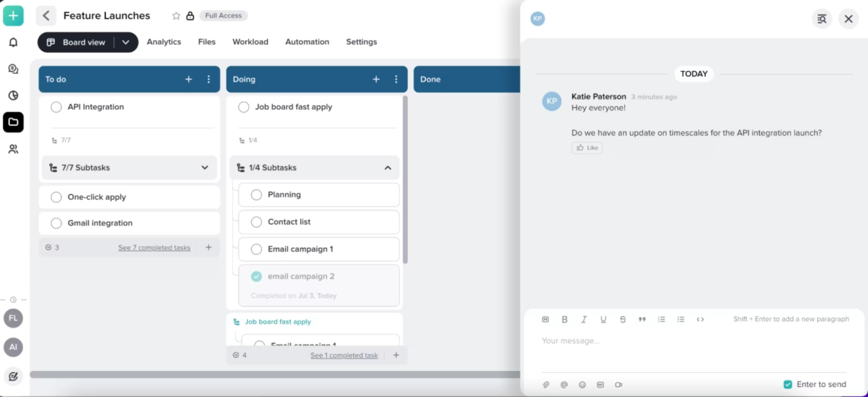
Task: Mark Planning subtask complete
Action: (256, 195)
